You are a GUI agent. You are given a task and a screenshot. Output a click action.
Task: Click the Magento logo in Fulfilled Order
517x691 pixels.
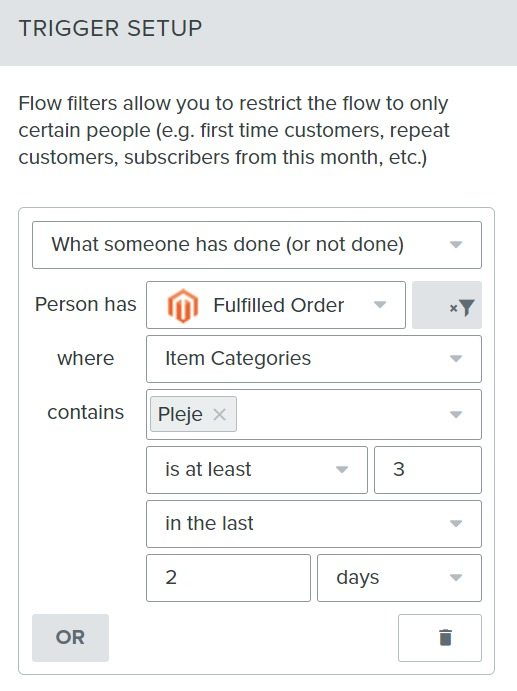click(182, 305)
